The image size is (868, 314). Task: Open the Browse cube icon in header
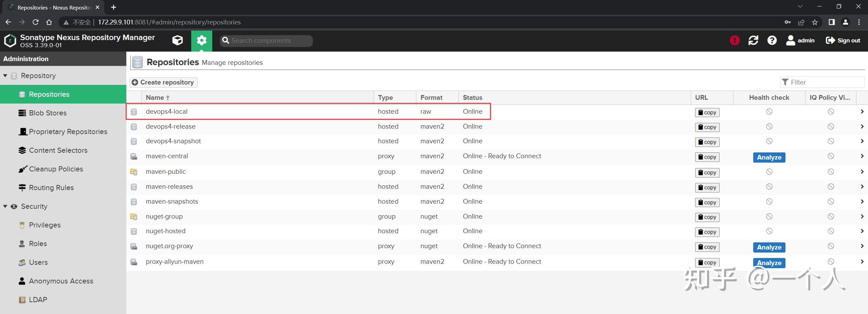pyautogui.click(x=177, y=41)
